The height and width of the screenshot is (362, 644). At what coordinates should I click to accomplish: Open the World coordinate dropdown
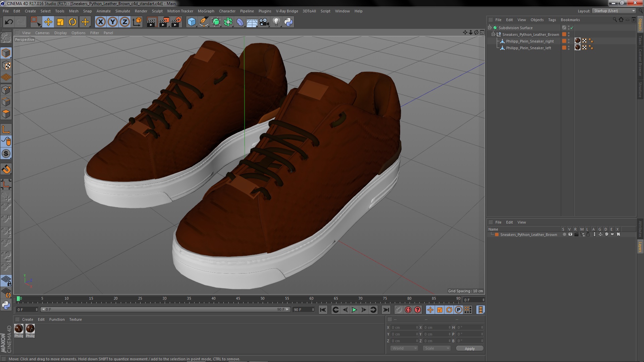click(x=404, y=348)
